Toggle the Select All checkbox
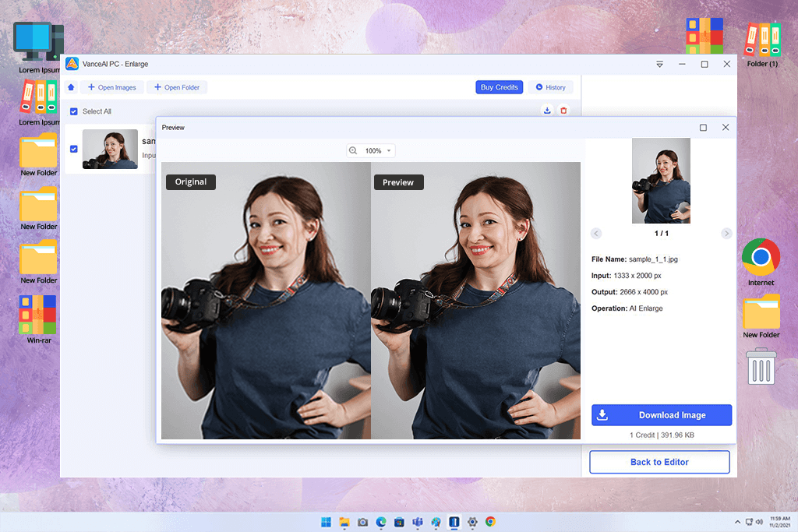 pos(74,111)
